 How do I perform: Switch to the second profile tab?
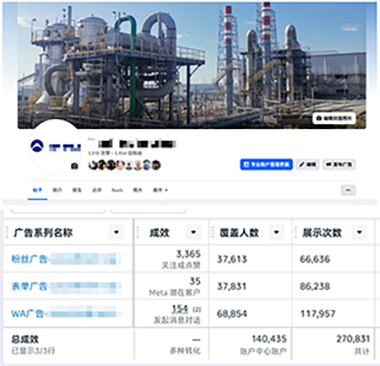(x=57, y=190)
